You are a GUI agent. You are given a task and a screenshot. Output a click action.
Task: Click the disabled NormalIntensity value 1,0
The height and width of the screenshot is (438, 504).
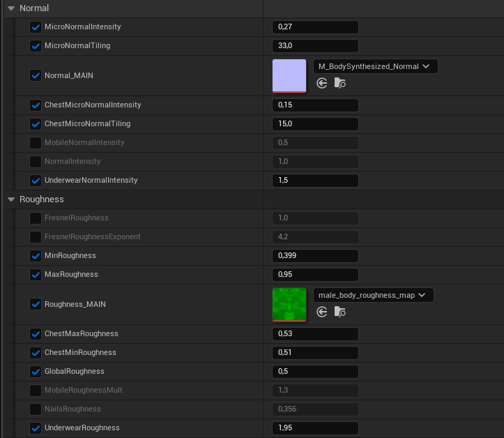(x=315, y=162)
